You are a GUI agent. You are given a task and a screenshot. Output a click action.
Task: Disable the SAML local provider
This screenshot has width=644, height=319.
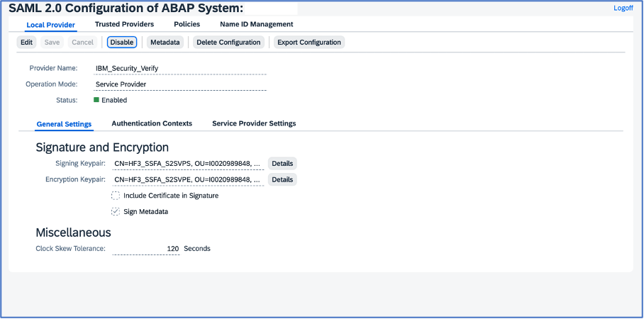(122, 43)
